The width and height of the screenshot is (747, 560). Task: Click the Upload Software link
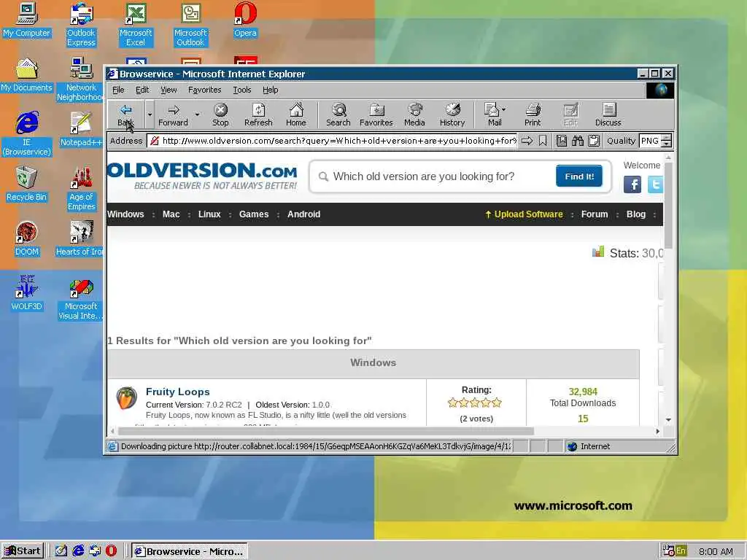(524, 214)
